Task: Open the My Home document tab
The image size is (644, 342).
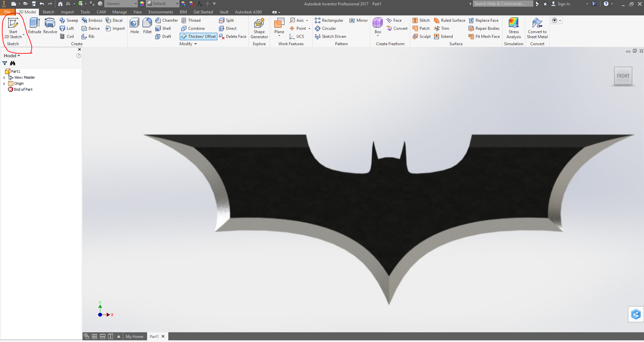Action: (x=135, y=337)
